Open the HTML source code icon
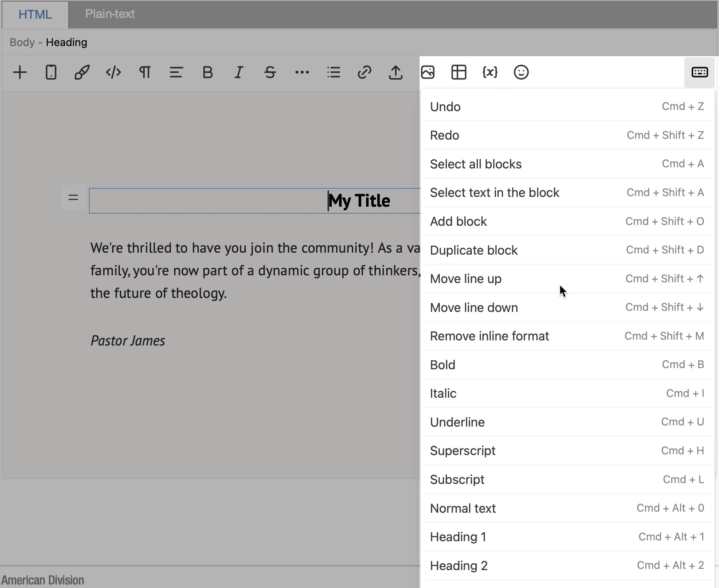This screenshot has height=588, width=719. [x=113, y=73]
